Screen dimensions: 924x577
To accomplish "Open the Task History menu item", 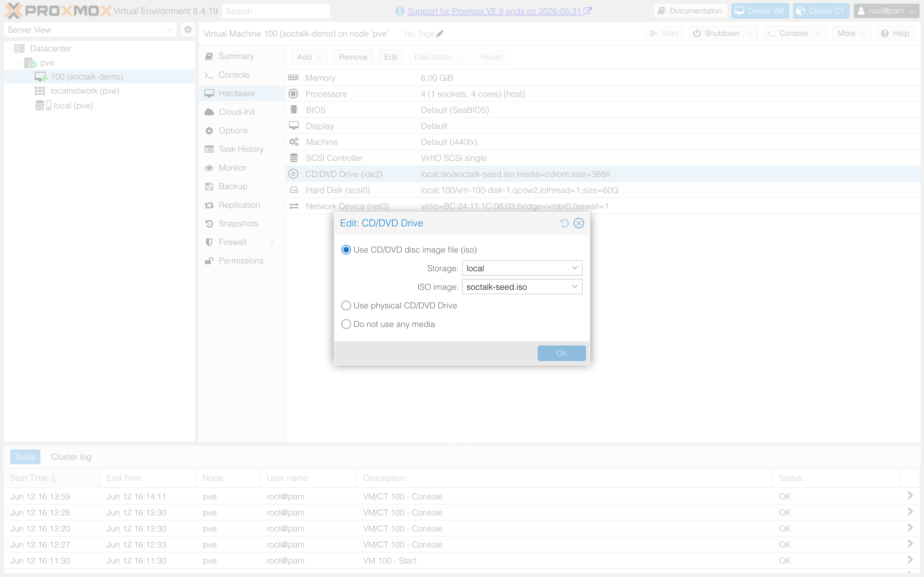I will pyautogui.click(x=241, y=149).
